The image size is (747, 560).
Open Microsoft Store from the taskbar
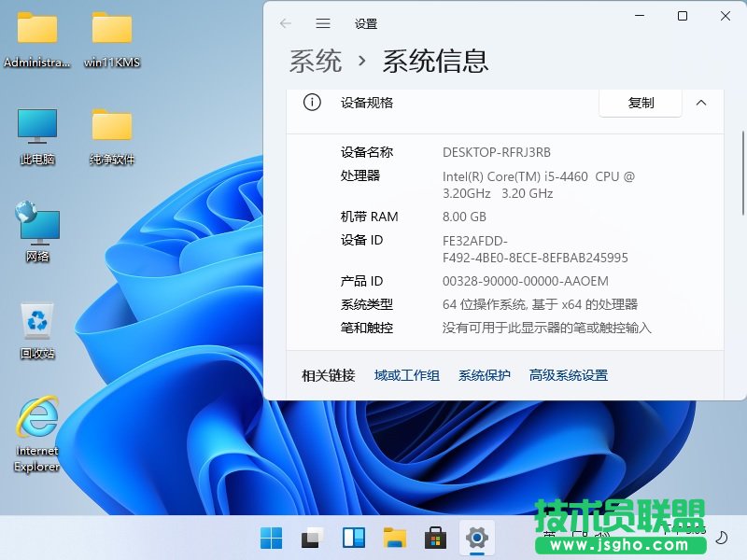click(435, 538)
